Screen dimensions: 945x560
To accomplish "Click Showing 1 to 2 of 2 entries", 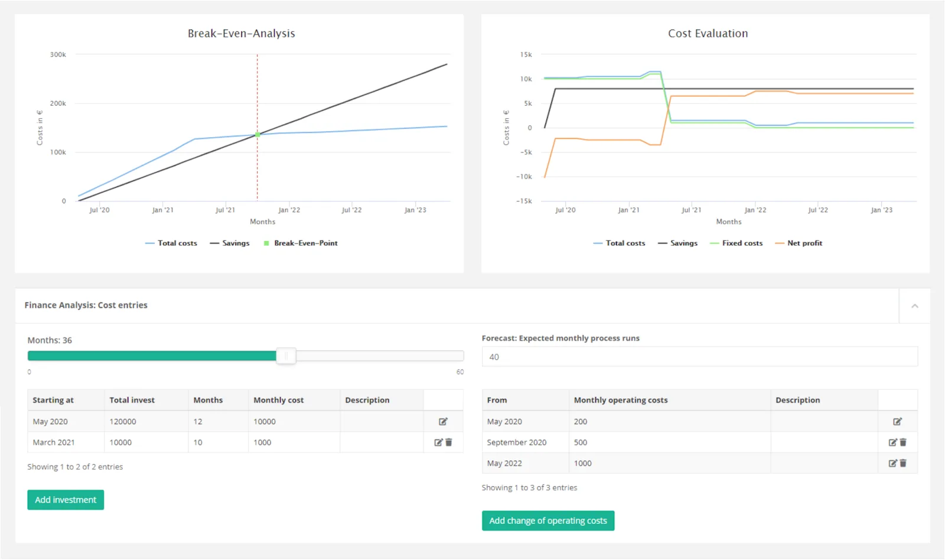I will 75,467.
